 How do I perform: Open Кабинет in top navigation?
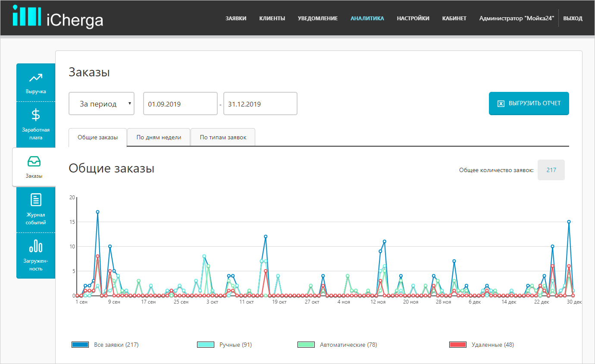click(x=454, y=18)
